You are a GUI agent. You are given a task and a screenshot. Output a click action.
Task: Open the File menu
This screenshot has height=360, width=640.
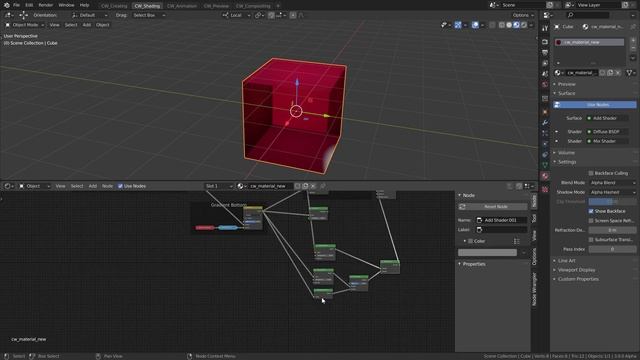(x=16, y=5)
